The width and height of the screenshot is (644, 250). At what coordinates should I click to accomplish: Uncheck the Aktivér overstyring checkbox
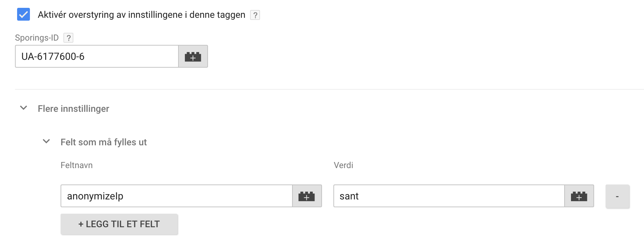pos(24,15)
